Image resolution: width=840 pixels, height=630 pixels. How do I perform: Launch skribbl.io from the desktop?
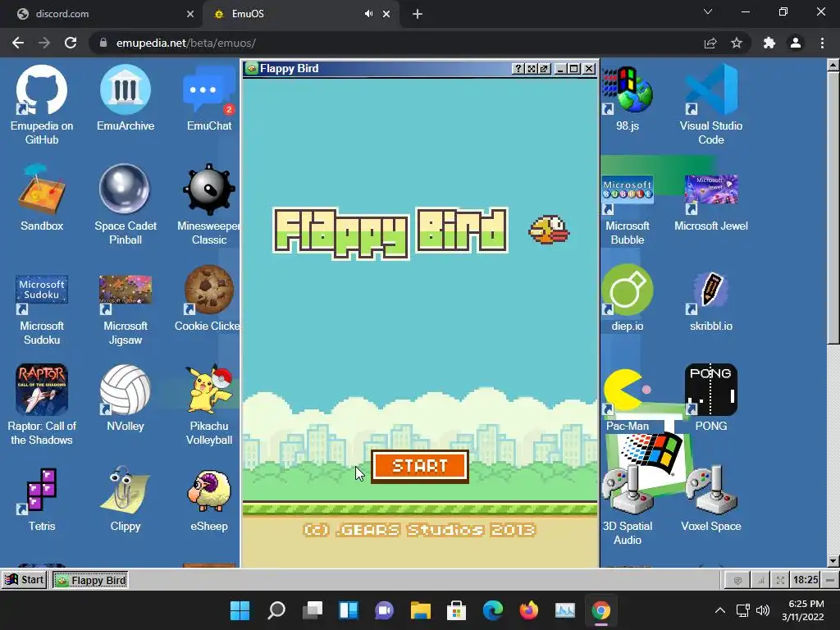click(711, 301)
